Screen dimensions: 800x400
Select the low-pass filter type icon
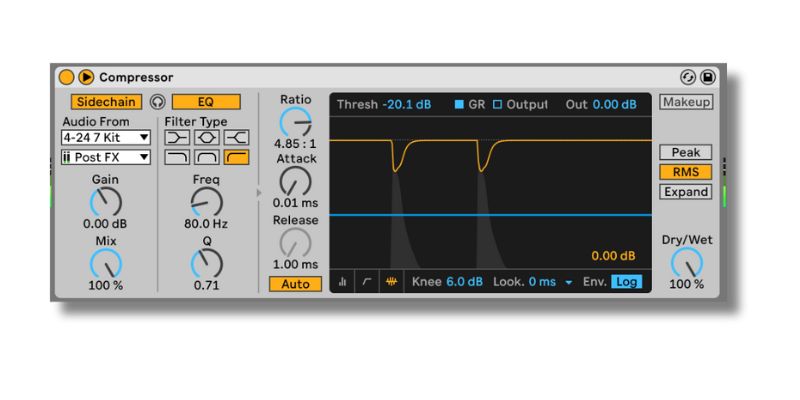click(x=177, y=158)
